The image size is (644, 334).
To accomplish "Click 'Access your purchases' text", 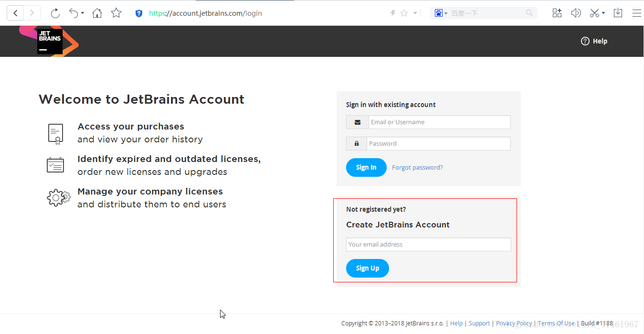I will point(131,127).
